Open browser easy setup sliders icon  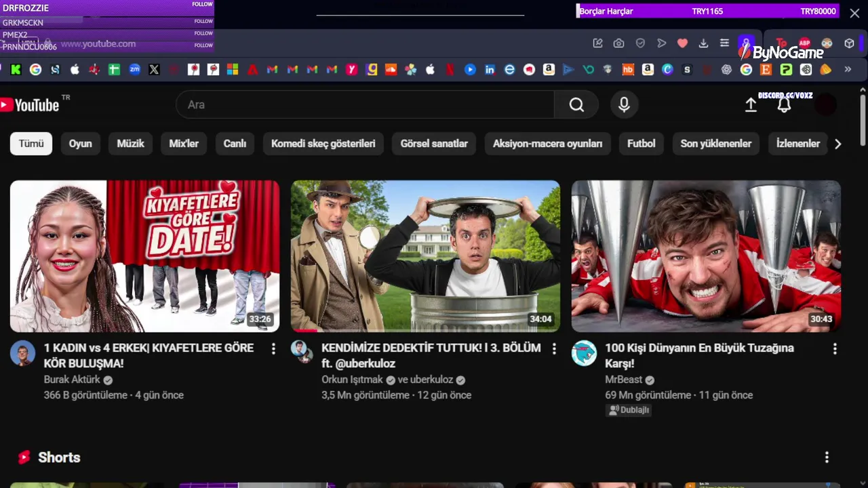724,43
